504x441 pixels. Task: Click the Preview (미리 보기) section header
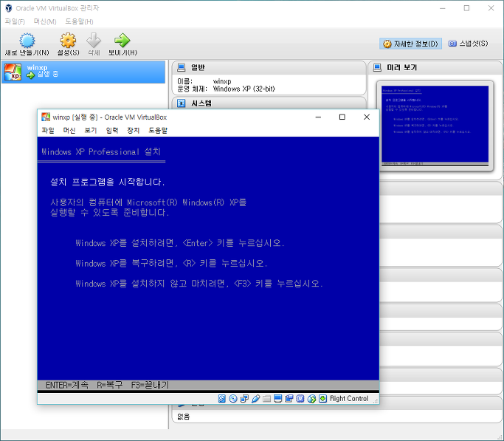(436, 67)
